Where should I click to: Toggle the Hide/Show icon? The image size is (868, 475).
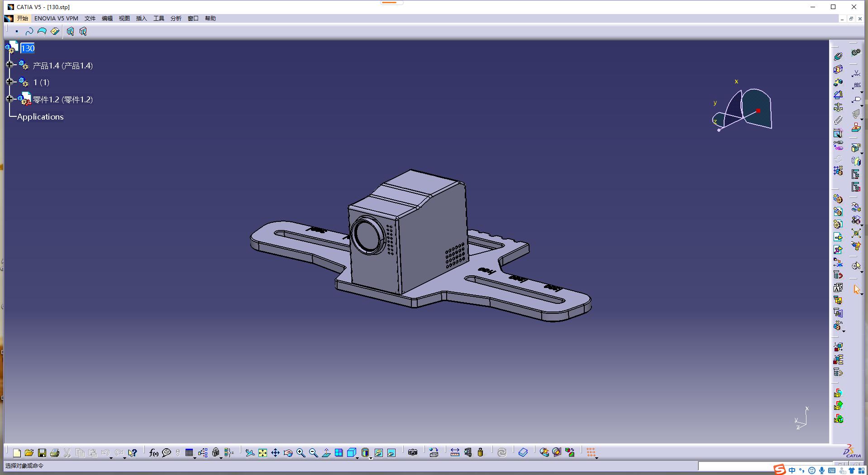[379, 453]
